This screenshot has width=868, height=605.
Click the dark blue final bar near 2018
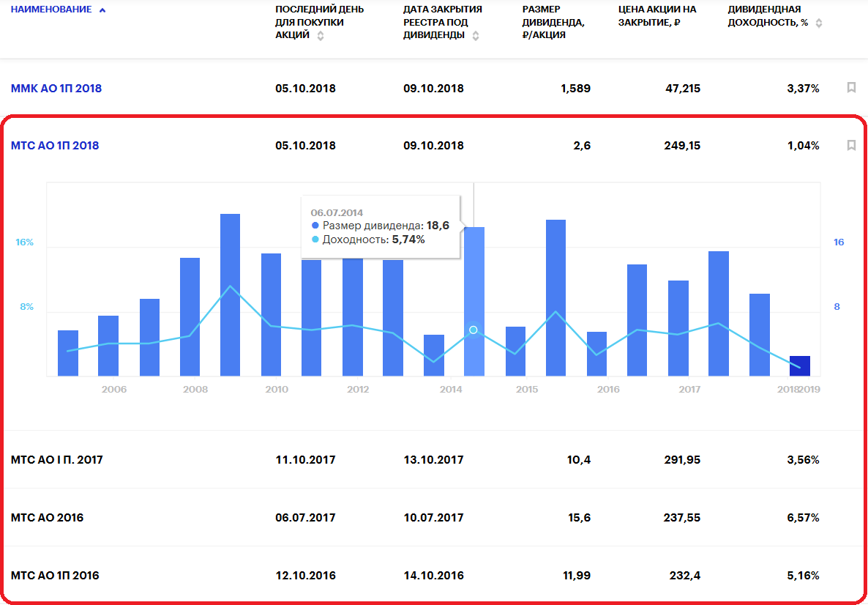point(799,366)
